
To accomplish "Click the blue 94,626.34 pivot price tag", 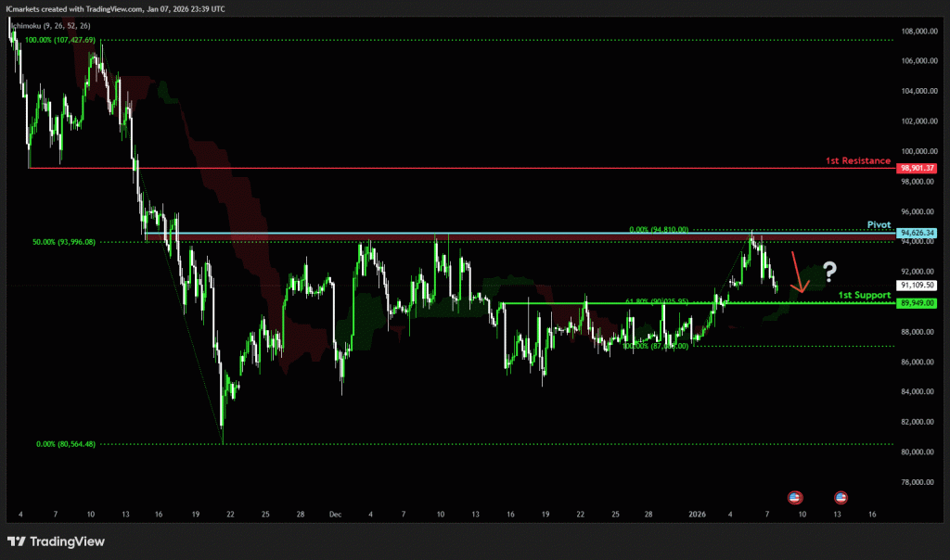I will pos(917,233).
